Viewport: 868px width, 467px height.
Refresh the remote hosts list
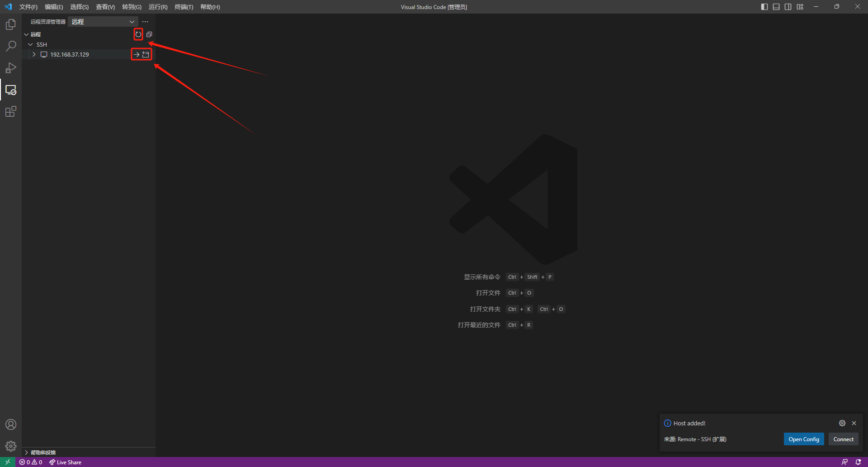pos(138,34)
